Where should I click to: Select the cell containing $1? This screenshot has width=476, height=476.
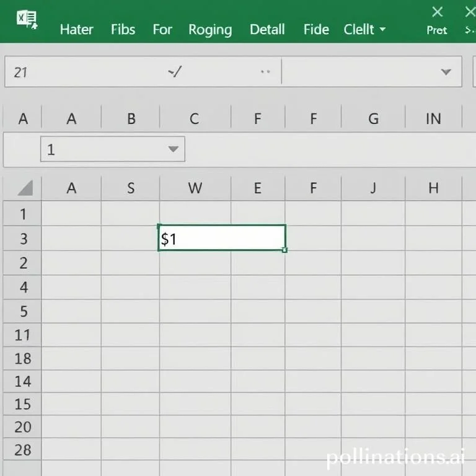tap(221, 238)
